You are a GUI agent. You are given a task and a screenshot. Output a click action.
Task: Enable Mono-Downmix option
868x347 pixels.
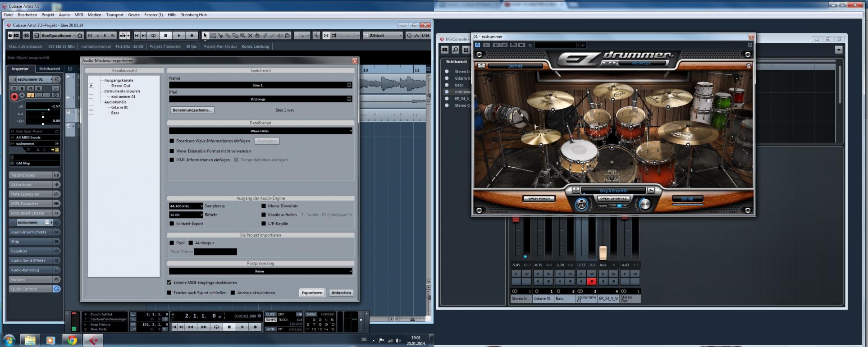tap(264, 206)
